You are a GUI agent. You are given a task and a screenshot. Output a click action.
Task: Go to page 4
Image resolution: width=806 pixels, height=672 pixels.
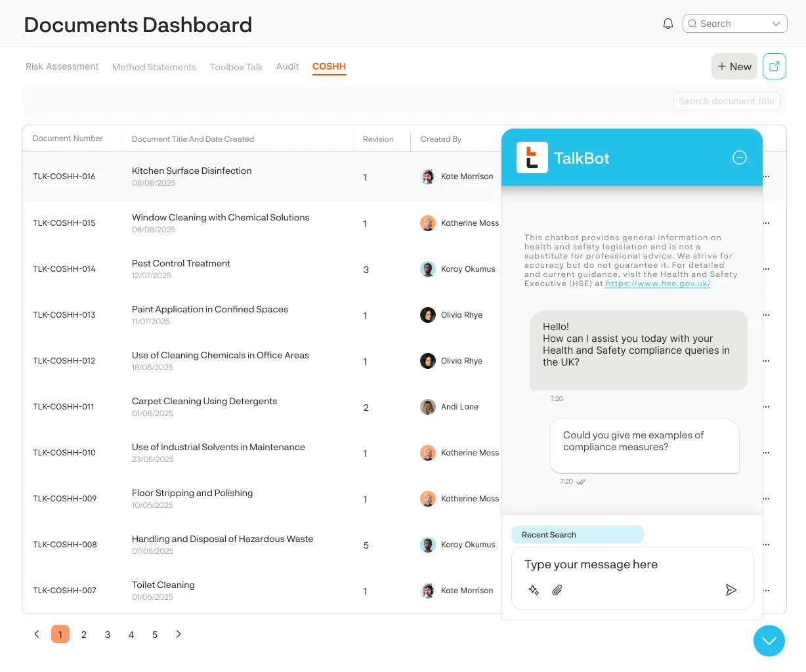tap(131, 634)
